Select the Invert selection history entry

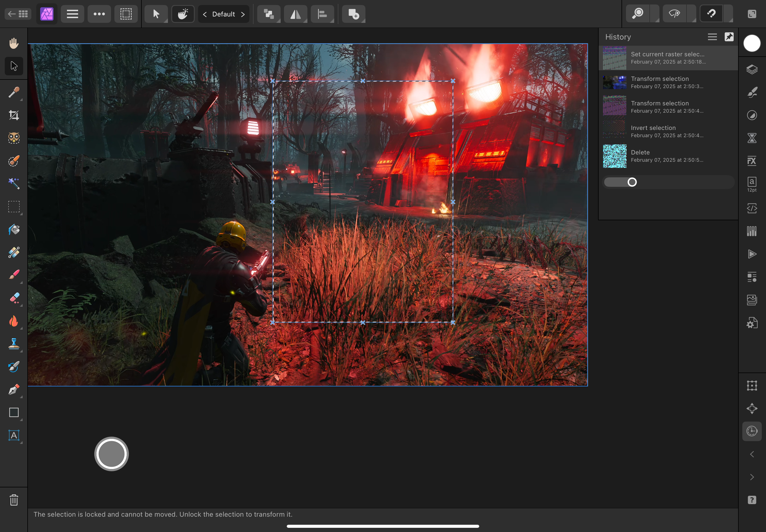click(x=668, y=131)
